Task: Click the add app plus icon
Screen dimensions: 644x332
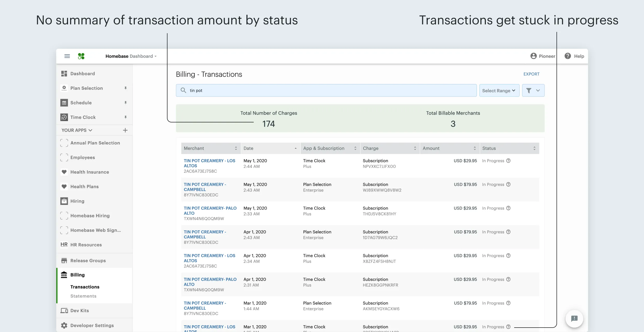Action: point(125,130)
